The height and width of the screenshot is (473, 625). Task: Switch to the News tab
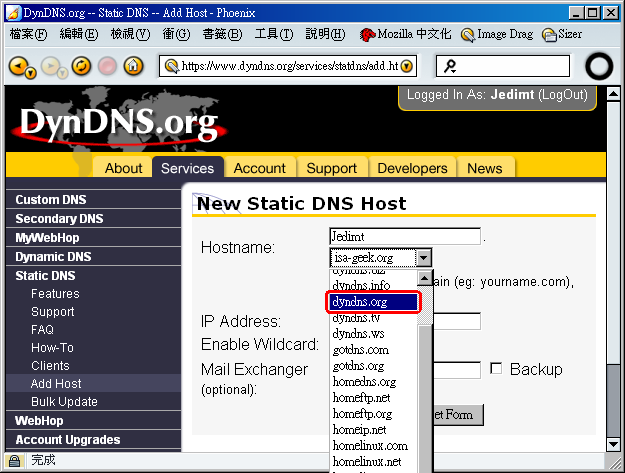485,168
